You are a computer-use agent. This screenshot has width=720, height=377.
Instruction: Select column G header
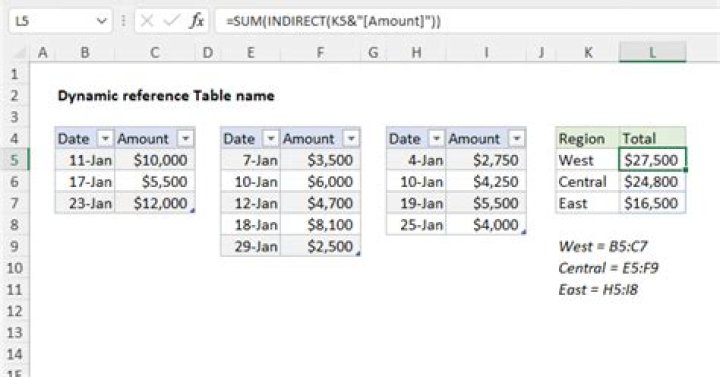(373, 52)
